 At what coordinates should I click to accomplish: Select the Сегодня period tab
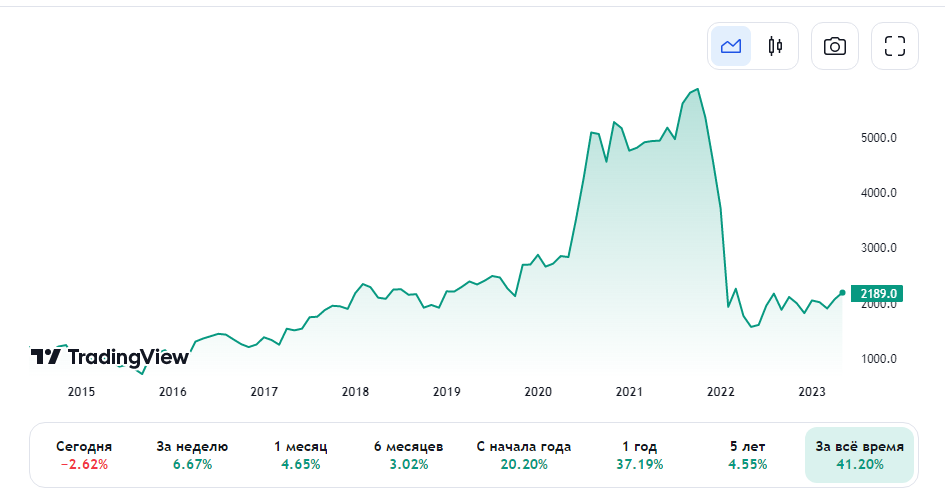click(84, 455)
